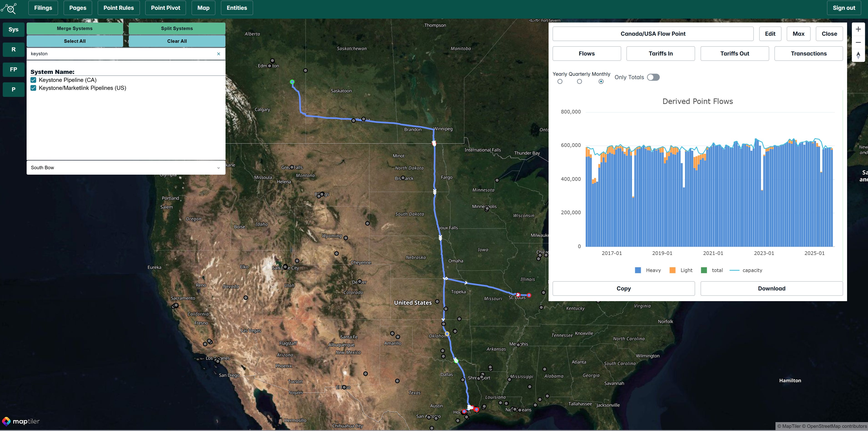The image size is (868, 431).
Task: Open the Sys side panel
Action: (x=13, y=30)
